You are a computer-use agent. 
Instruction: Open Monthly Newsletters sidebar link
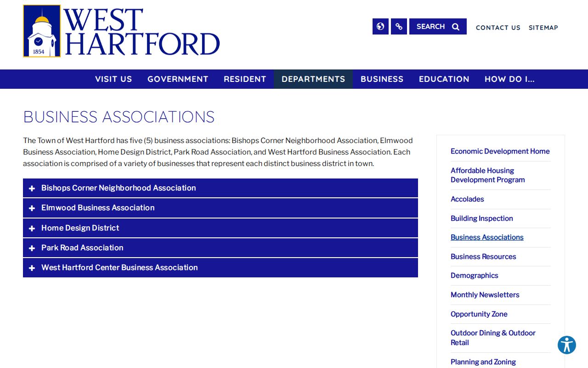[485, 295]
